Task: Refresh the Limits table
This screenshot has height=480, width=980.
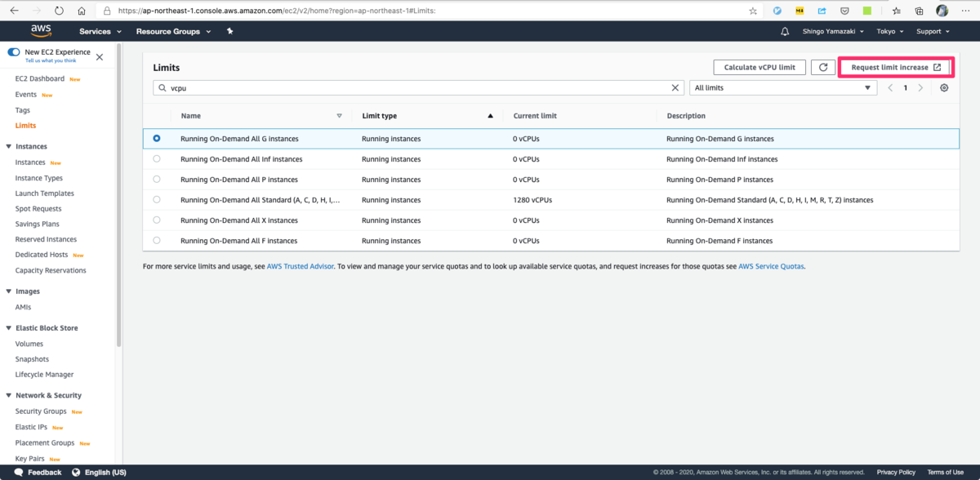Action: click(823, 67)
